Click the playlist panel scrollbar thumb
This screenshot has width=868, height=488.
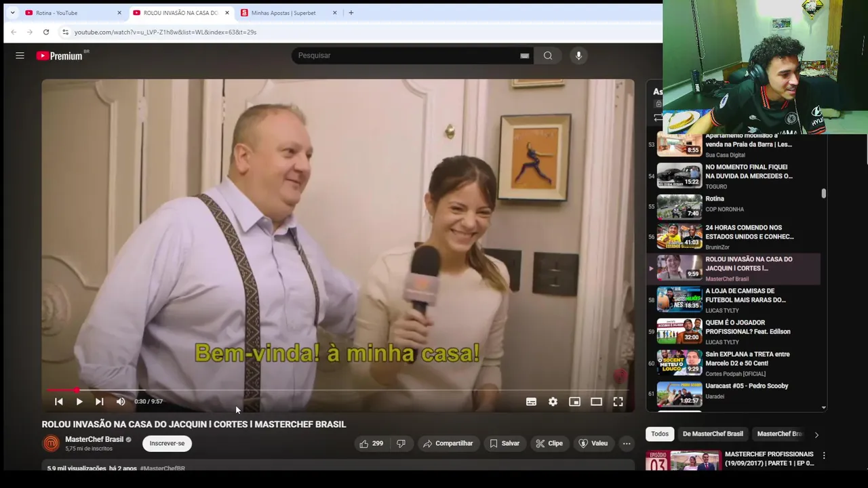click(824, 194)
